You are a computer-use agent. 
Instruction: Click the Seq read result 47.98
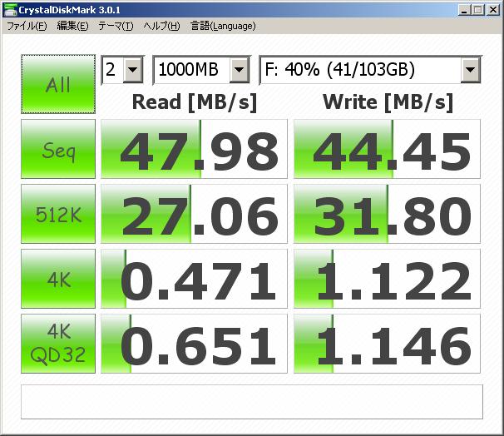[194, 149]
